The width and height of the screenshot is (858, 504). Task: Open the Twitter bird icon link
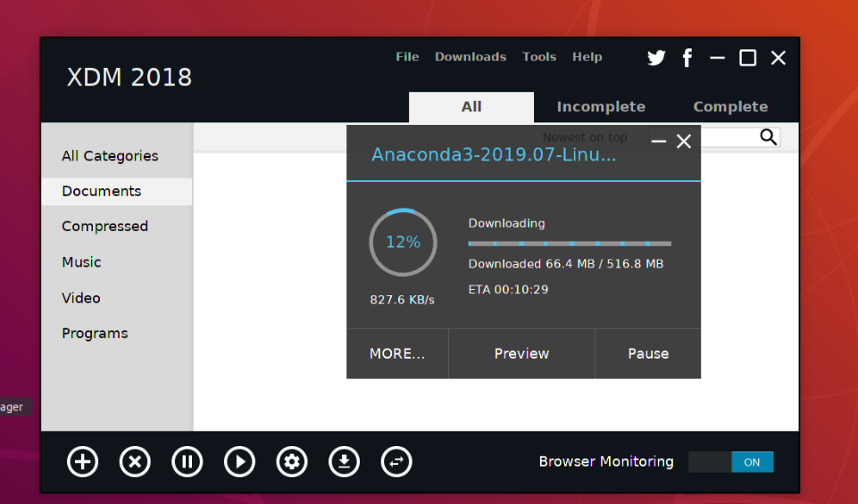(656, 57)
